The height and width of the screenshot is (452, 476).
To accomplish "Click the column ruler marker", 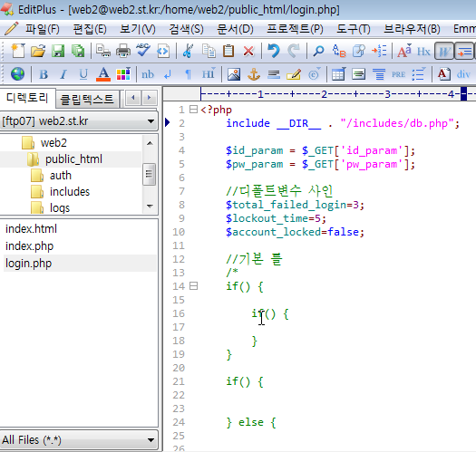I will tap(463, 93).
